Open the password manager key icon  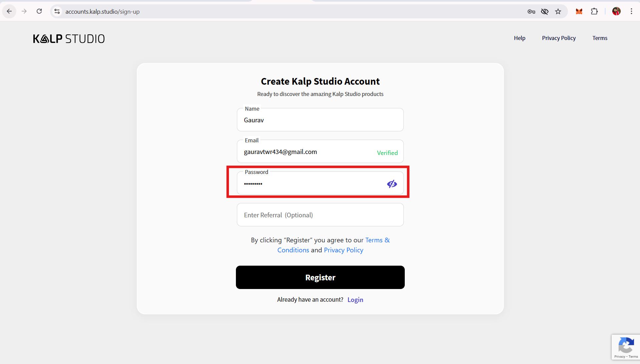point(531,12)
